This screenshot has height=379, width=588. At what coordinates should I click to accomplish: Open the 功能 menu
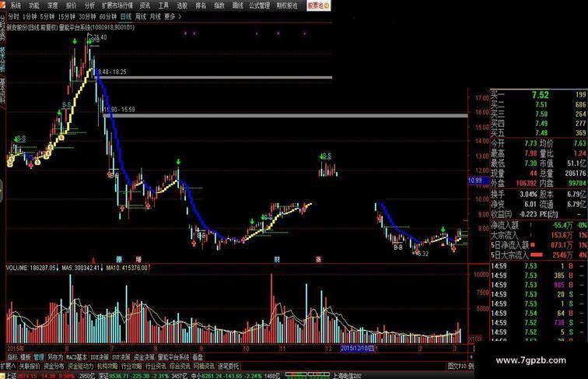coord(34,5)
